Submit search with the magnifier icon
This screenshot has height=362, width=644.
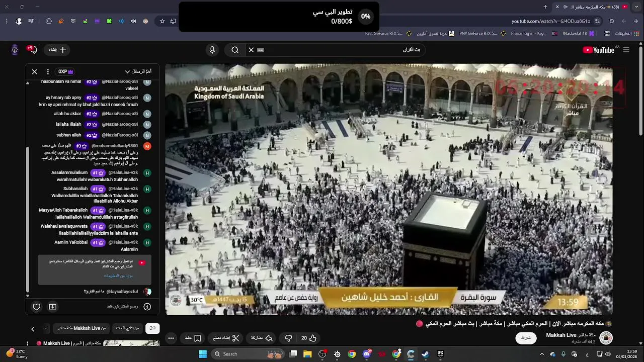[x=235, y=50]
